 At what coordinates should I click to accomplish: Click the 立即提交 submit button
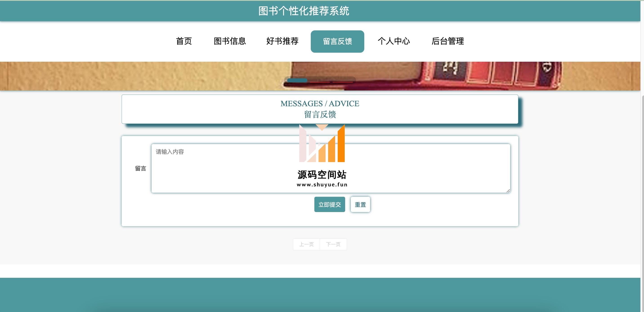tap(329, 204)
